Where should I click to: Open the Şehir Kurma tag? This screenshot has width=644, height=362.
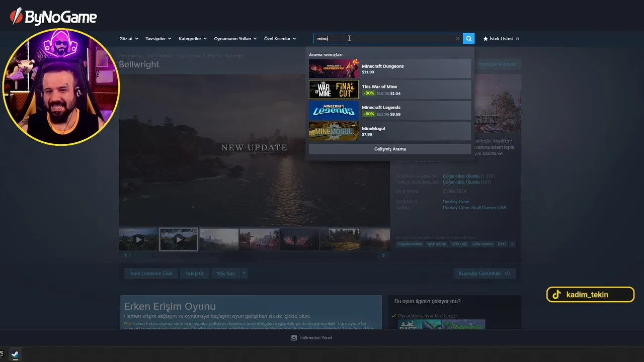point(482,244)
